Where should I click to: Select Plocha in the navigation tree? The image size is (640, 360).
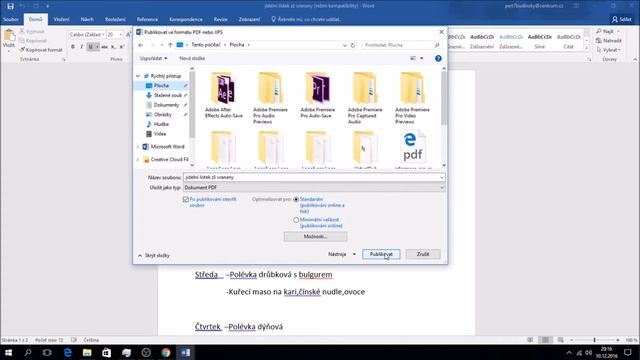[x=161, y=86]
